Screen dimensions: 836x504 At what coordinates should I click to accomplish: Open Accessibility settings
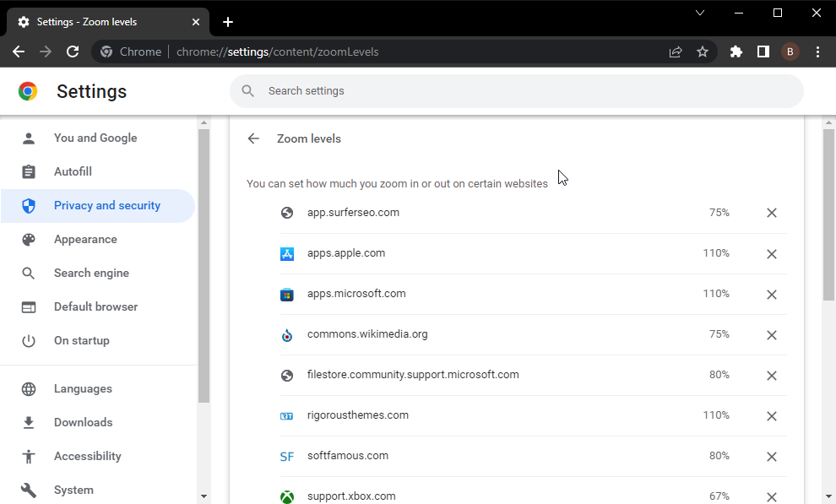click(x=98, y=456)
